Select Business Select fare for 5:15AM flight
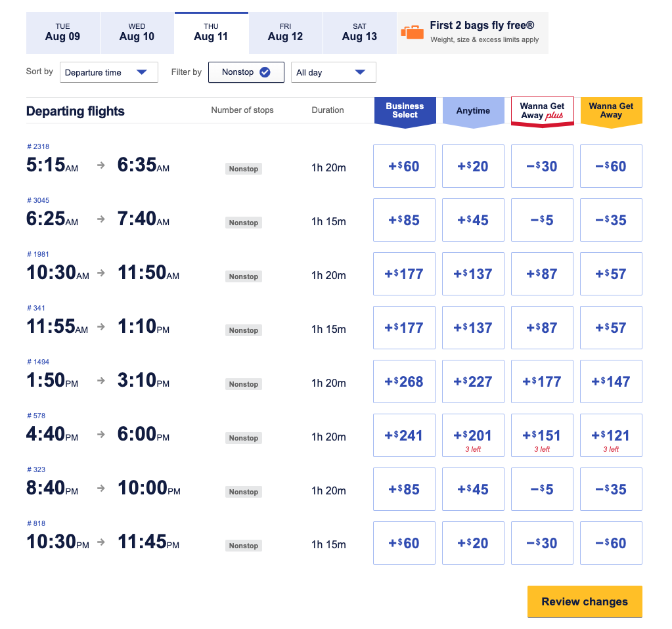This screenshot has width=672, height=629. pos(404,166)
